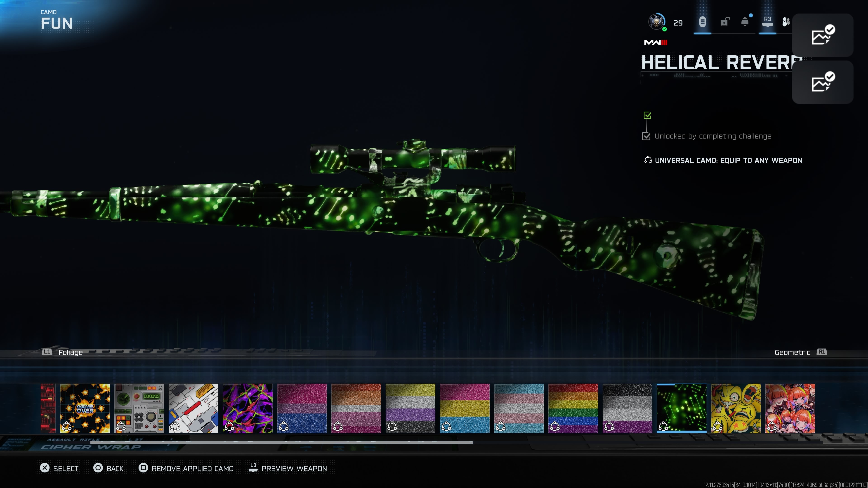
Task: Open the menu list icon in header
Action: click(702, 22)
